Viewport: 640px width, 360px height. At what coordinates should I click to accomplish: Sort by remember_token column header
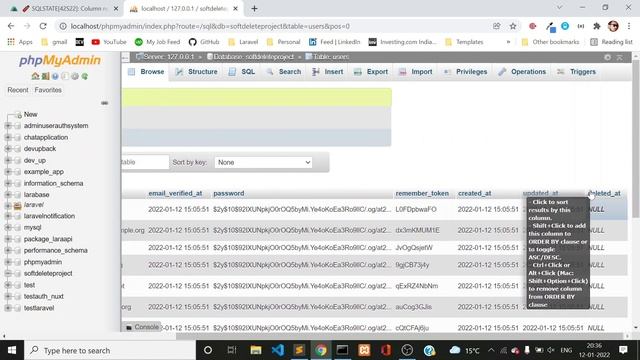coord(422,193)
